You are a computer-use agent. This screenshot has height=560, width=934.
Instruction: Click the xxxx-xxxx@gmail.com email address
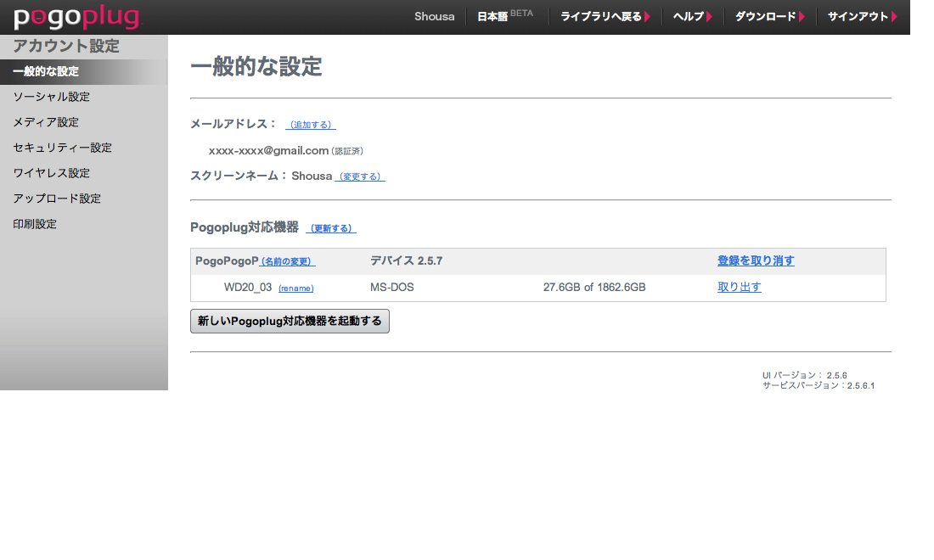coord(268,150)
